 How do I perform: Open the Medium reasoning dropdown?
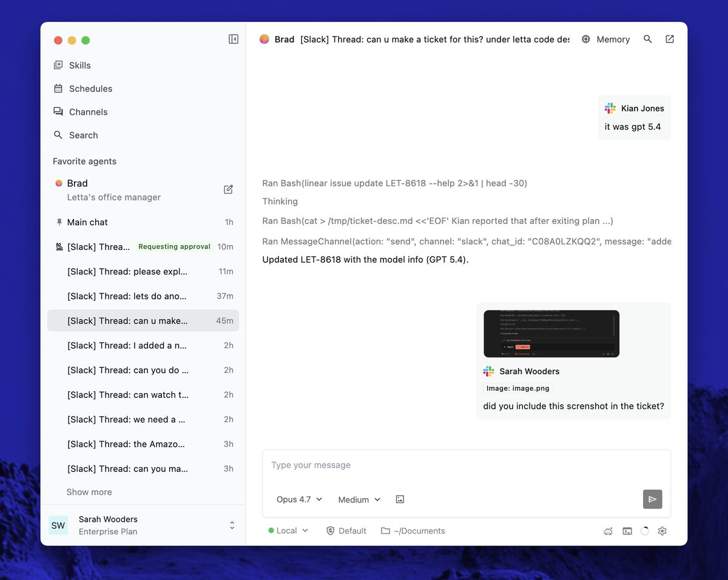coord(359,499)
